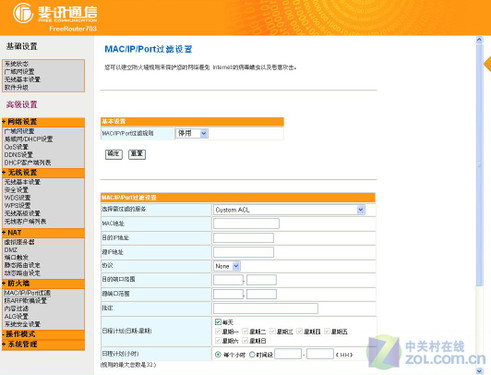Open 抗ARP欺骗设置 in sidebar

point(25,301)
